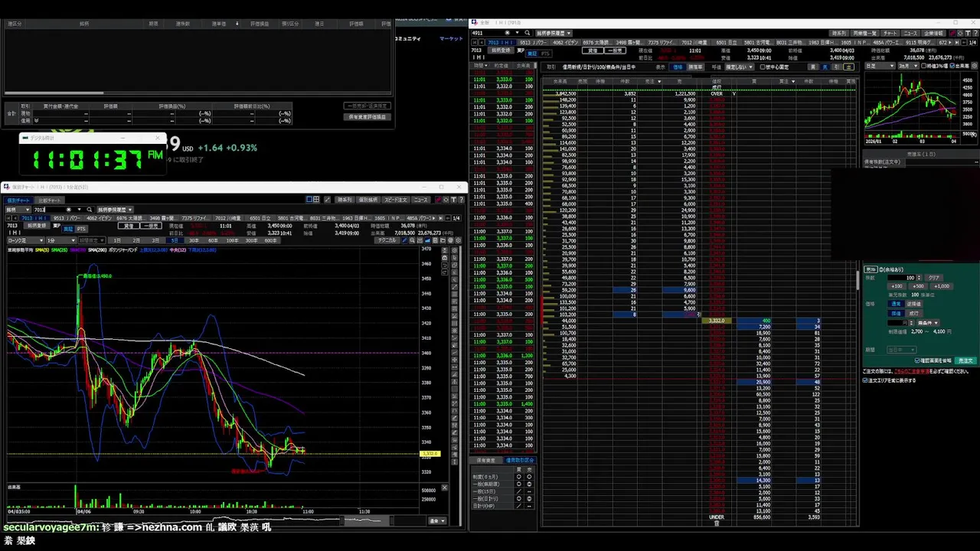Viewport: 980px width, 551px height.
Task: Click the 買 buy button in order book header
Action: click(813, 67)
